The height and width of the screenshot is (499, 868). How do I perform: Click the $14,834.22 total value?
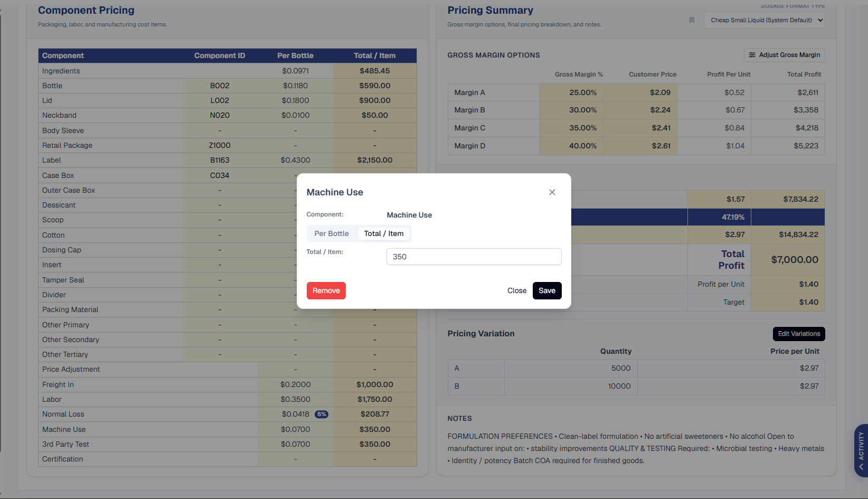pyautogui.click(x=798, y=234)
